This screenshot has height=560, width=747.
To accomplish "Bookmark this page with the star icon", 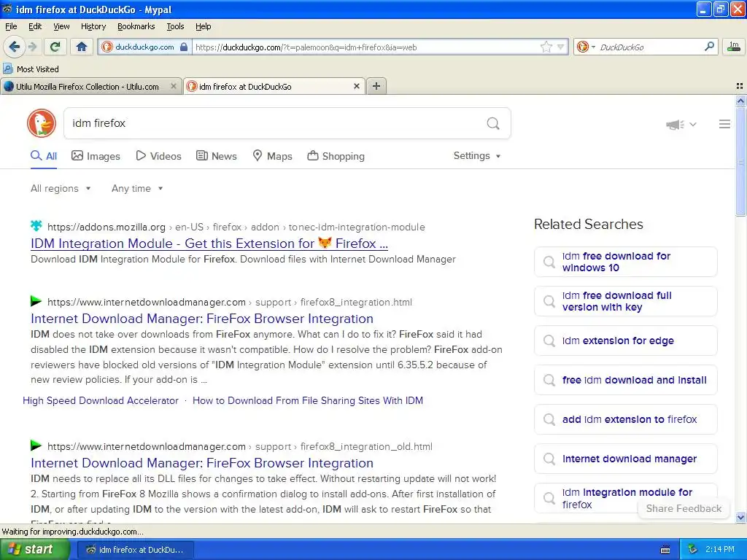I will (546, 47).
